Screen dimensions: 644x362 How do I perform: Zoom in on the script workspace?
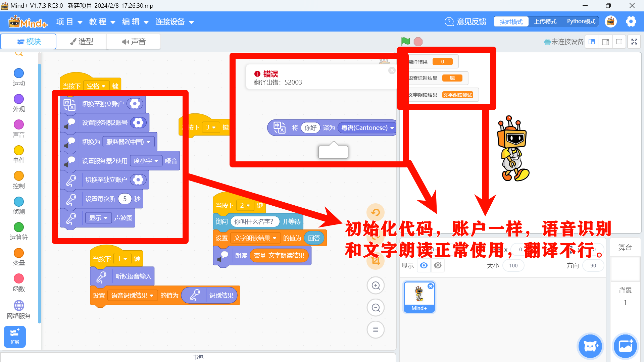(376, 286)
